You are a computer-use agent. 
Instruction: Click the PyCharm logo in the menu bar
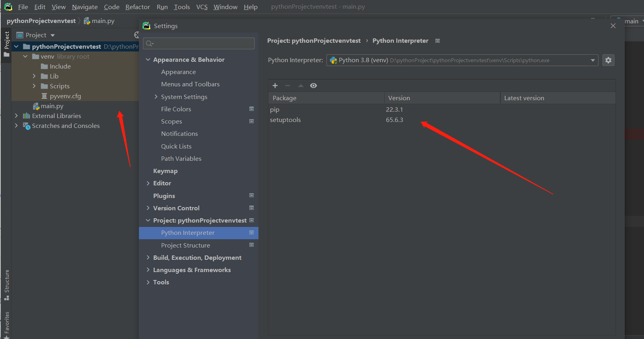(x=8, y=7)
